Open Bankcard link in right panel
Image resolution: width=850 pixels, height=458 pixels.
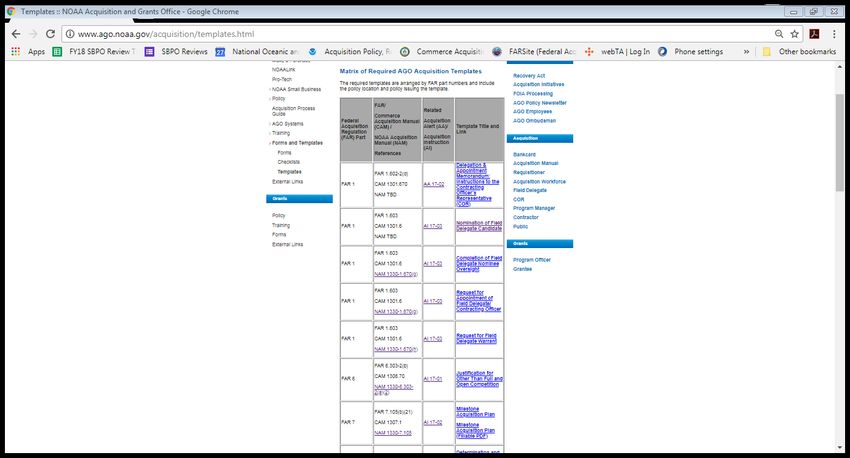pyautogui.click(x=524, y=154)
